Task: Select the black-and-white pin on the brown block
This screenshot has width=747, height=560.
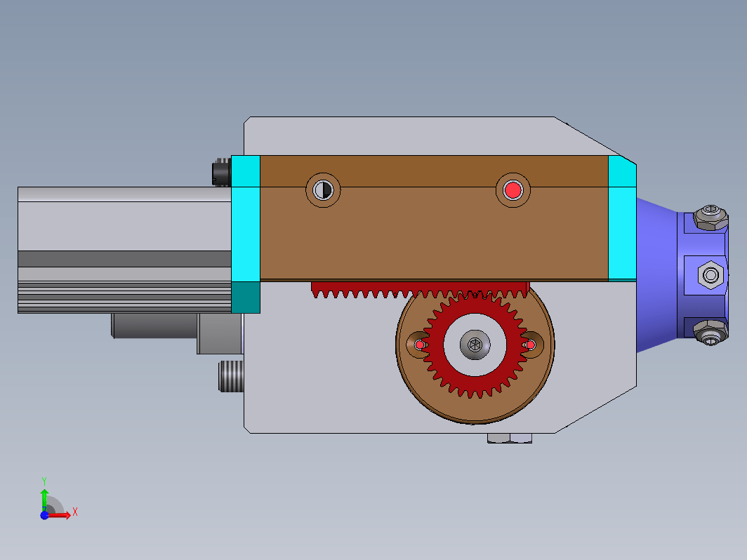Action: tap(323, 190)
